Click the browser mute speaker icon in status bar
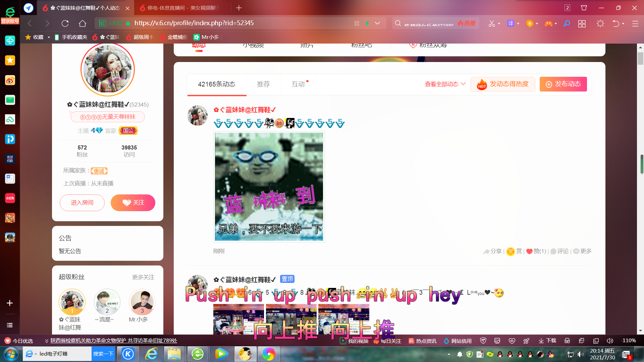This screenshot has width=644, height=362. click(x=610, y=341)
